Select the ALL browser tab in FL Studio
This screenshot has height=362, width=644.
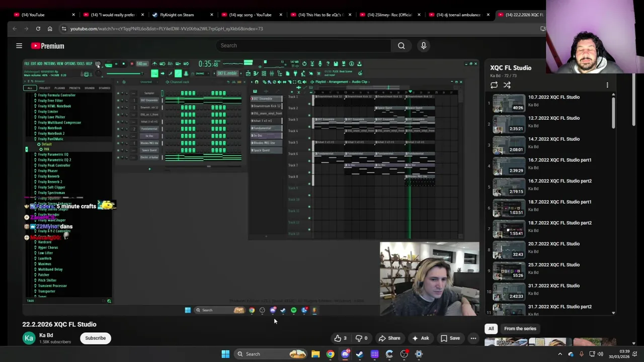pos(30,88)
